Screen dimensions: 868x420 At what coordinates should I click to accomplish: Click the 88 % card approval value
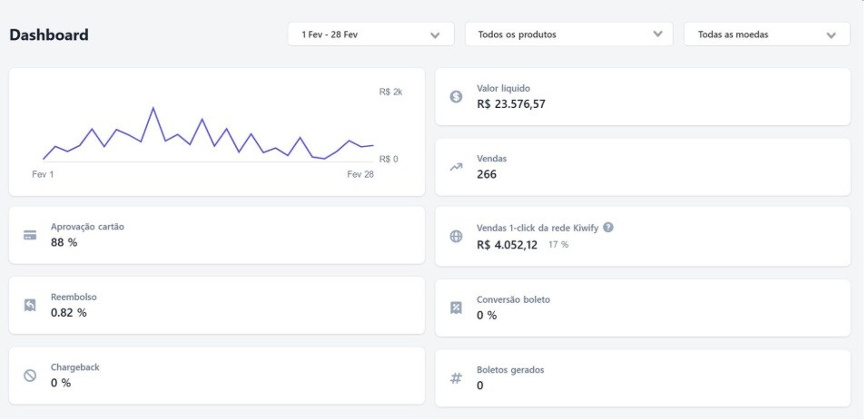click(x=64, y=242)
